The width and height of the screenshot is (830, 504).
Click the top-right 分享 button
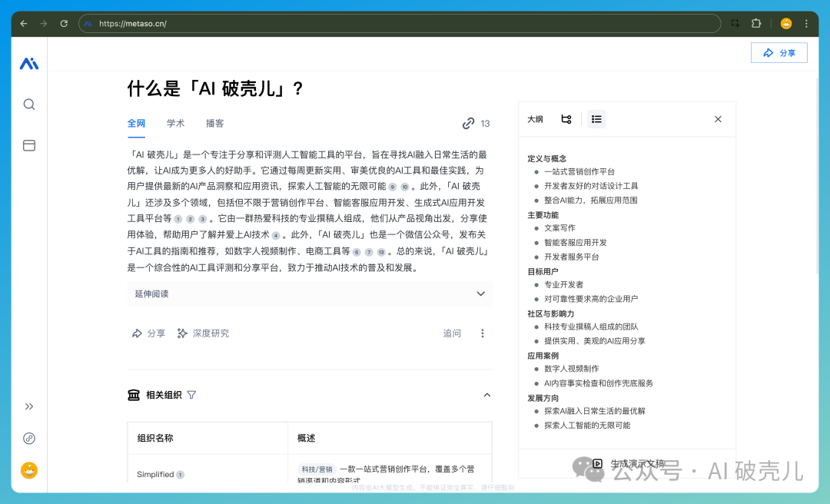coord(779,53)
